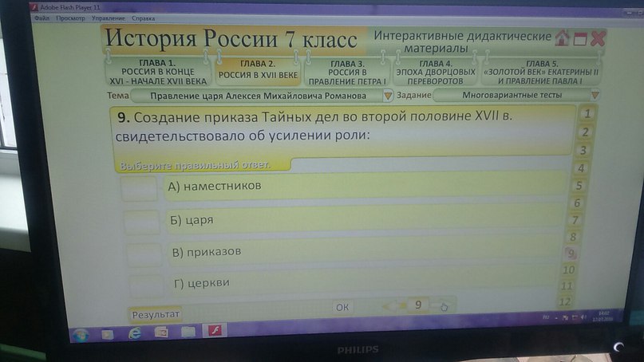The height and width of the screenshot is (362, 644).
Task: Check answer box for А) наместников
Action: (140, 188)
